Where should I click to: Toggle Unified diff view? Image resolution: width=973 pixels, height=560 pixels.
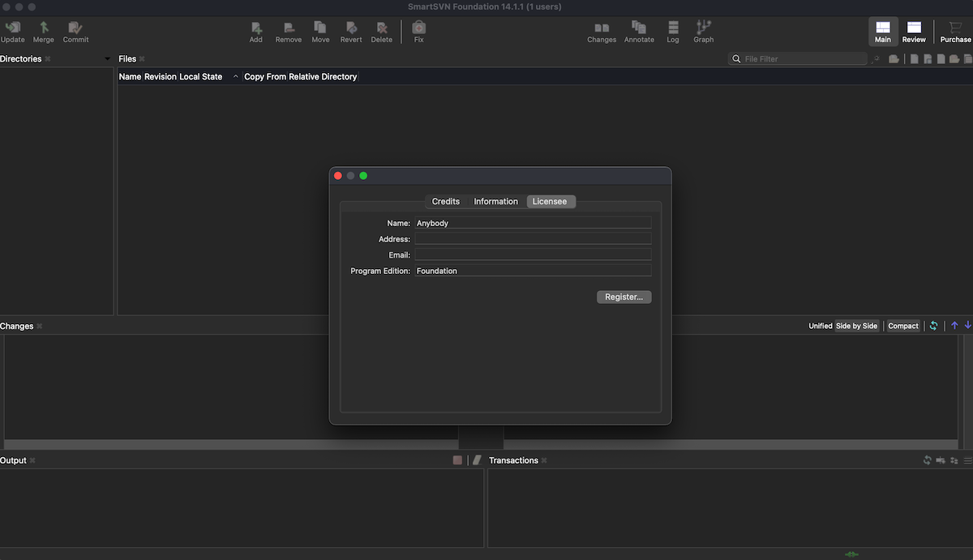820,326
